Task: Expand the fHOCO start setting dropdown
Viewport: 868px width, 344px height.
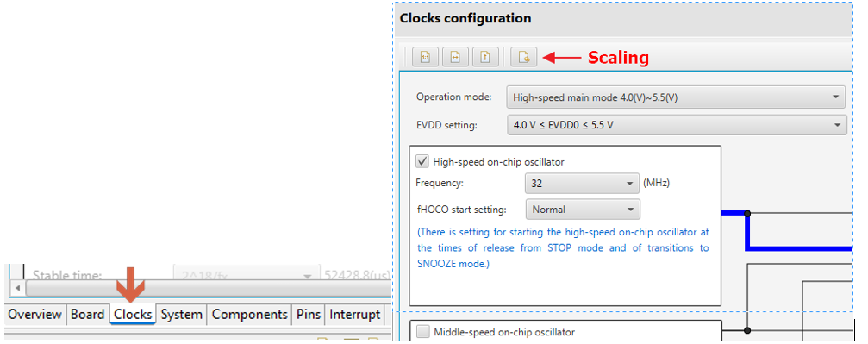Action: (x=583, y=210)
